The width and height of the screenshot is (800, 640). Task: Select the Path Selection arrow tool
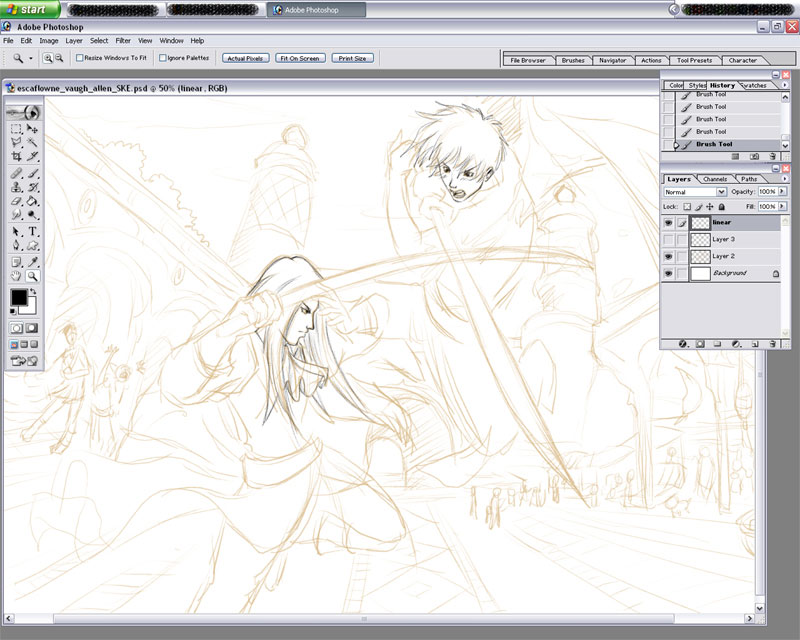(x=17, y=232)
